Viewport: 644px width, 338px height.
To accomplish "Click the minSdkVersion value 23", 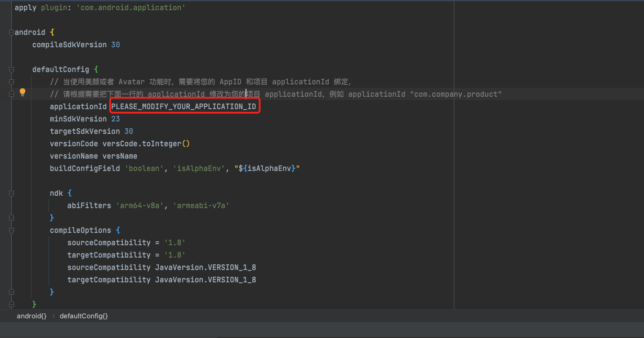I will coord(115,119).
